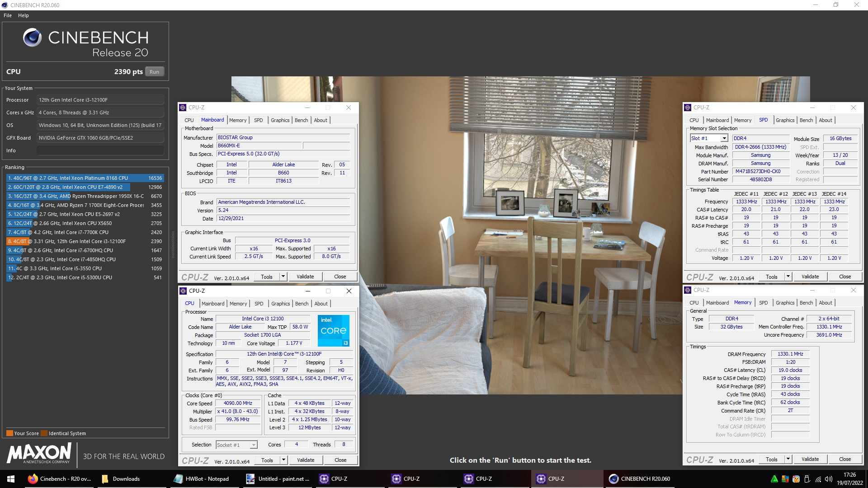Click motherboard model B660MX-E field
The height and width of the screenshot is (488, 868).
coord(259,146)
